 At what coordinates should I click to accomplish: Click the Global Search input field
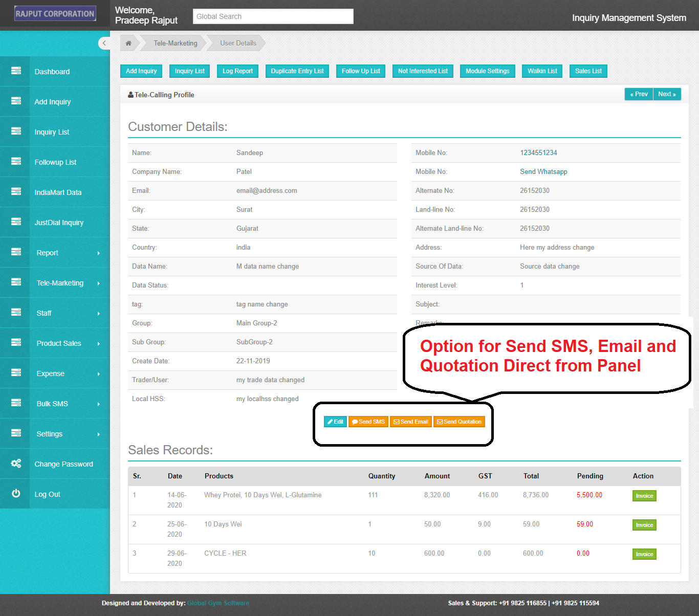point(273,16)
